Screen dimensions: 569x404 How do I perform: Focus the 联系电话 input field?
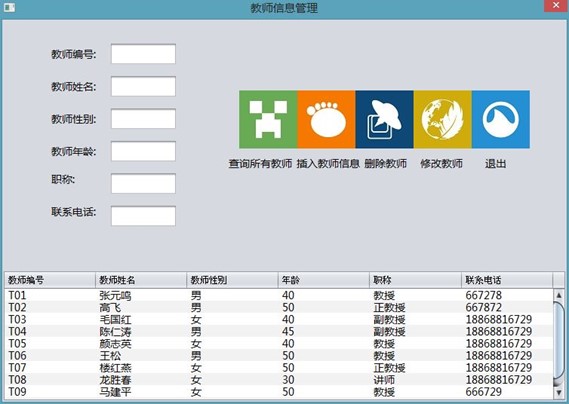143,216
